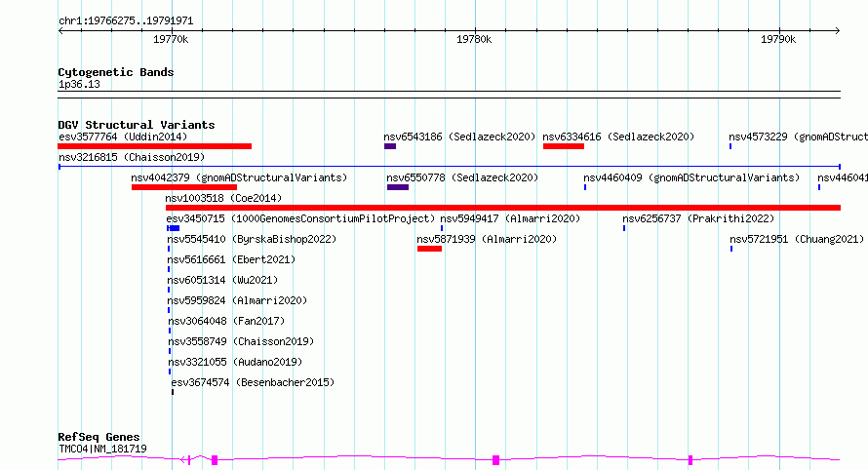Click the blue line of nsv3216815
The image size is (868, 470).
[450, 167]
